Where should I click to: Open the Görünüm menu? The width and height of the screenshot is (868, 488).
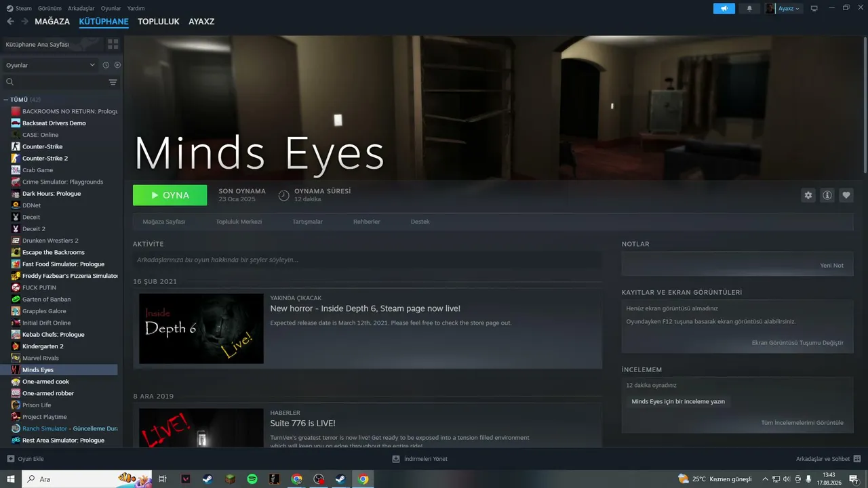tap(50, 8)
